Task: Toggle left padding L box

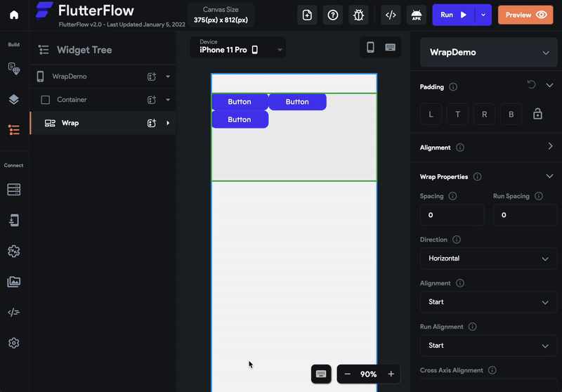Action: pos(431,115)
